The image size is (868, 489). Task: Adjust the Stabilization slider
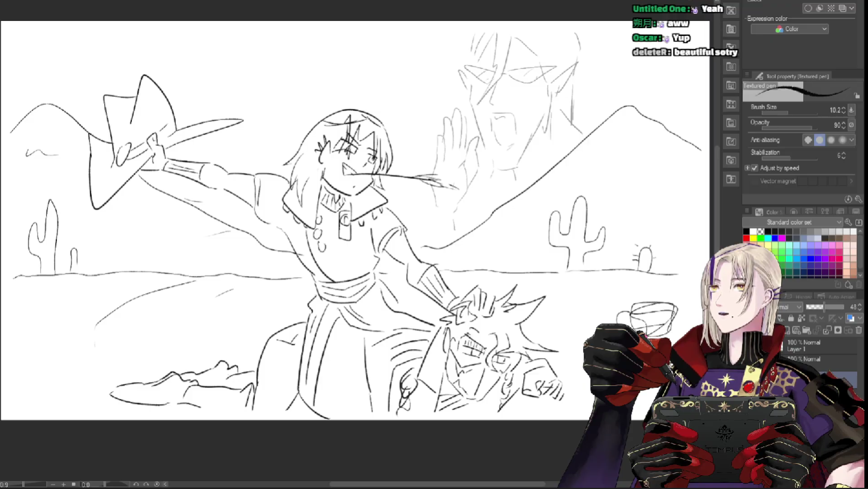[789, 159]
